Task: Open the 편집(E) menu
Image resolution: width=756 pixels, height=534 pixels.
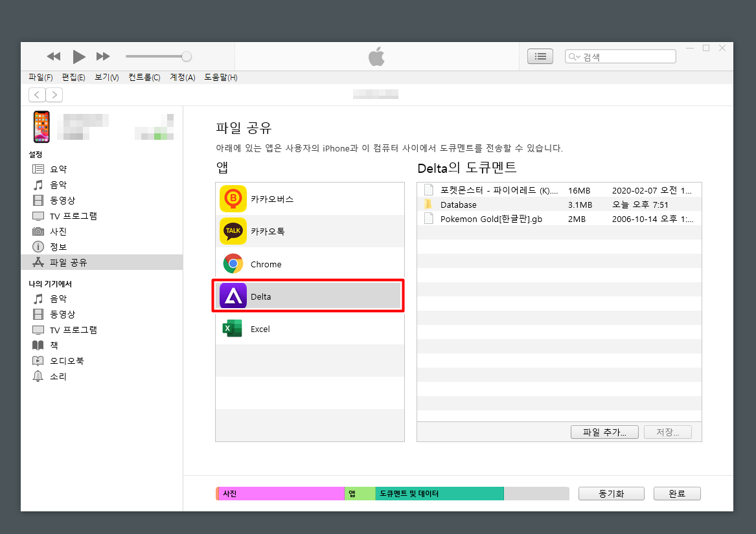Action: click(73, 77)
